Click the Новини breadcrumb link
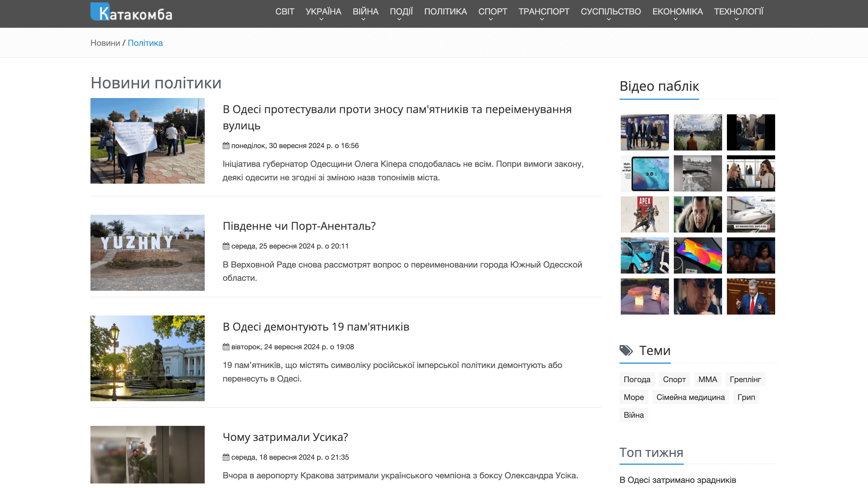The height and width of the screenshot is (488, 868). pos(105,43)
